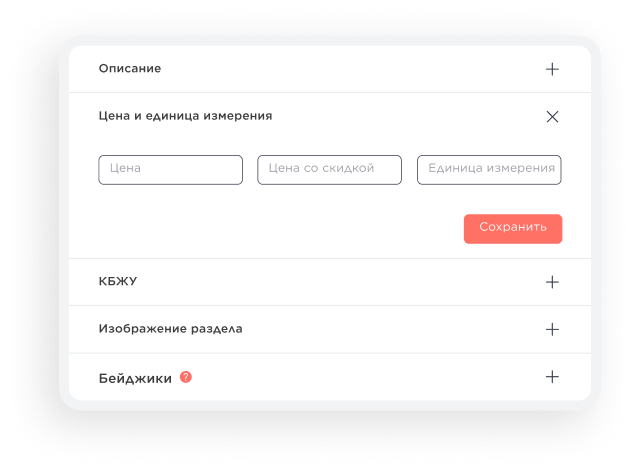Collapse section by clicking Цена и единица измерения title
The image size is (634, 467).
pos(185,116)
